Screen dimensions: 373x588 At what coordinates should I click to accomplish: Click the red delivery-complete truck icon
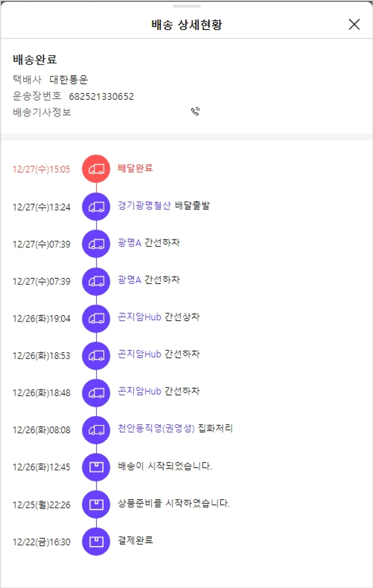click(96, 169)
